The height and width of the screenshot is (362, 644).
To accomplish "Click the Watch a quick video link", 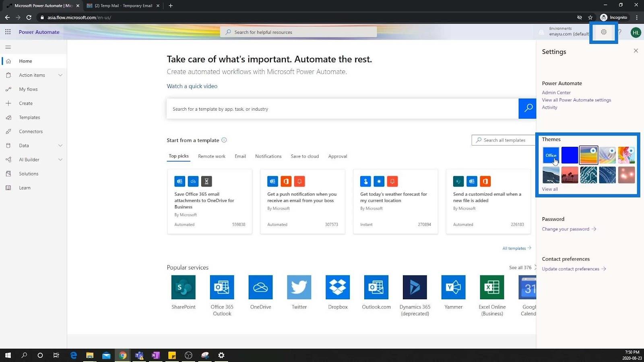I will pos(192,86).
